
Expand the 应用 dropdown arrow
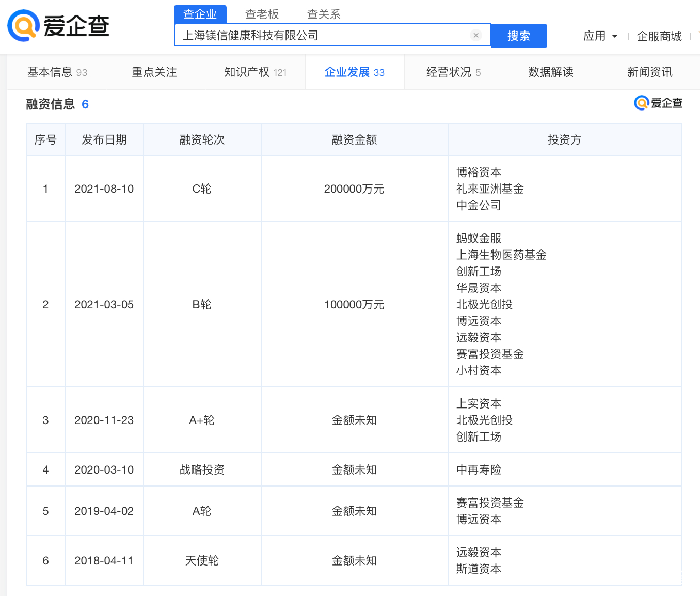pos(614,36)
